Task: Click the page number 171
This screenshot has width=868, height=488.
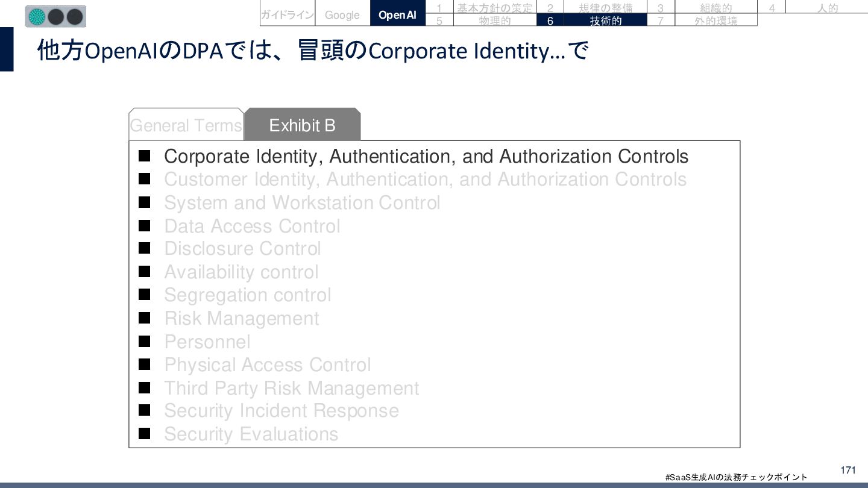Action: tap(848, 470)
